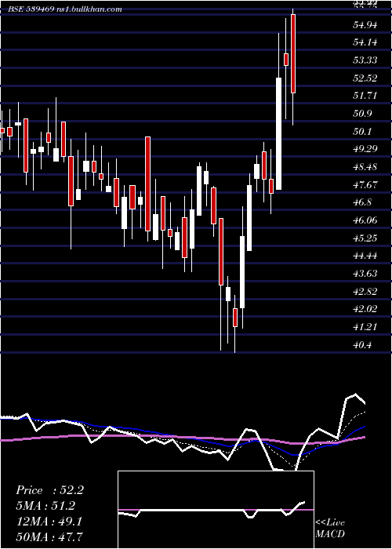Click the 41.21 price axis label
Viewport: 392px width, 549px height.
365,327
